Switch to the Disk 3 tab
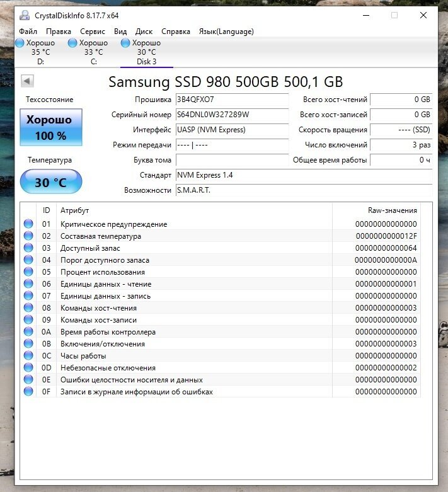The image size is (448, 492). 147,52
